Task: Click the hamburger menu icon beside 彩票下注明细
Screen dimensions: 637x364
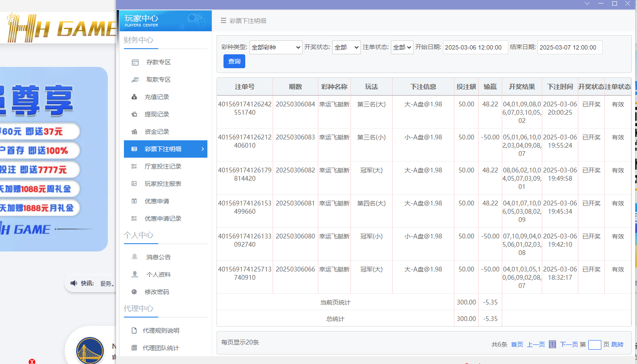Action: click(223, 21)
